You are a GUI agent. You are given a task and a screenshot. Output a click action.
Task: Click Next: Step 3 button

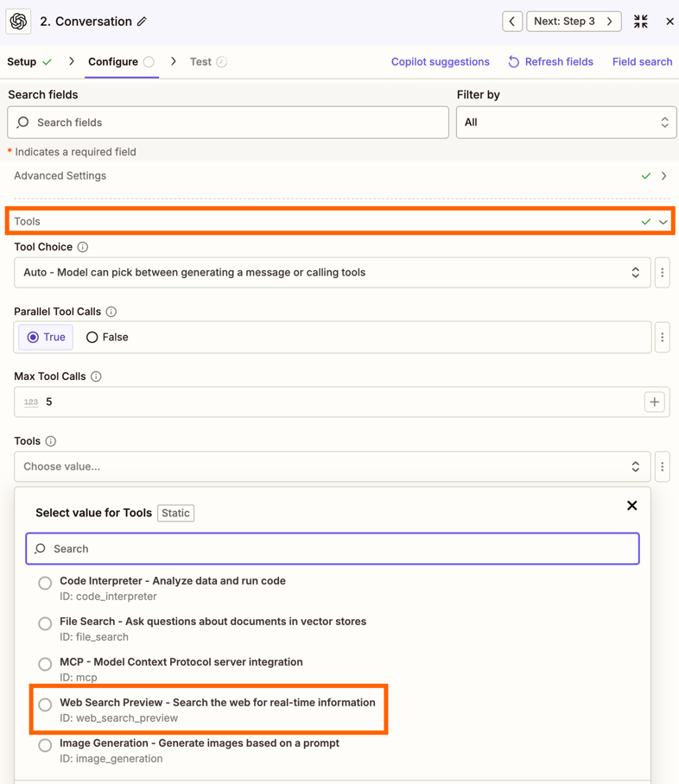[x=574, y=22]
